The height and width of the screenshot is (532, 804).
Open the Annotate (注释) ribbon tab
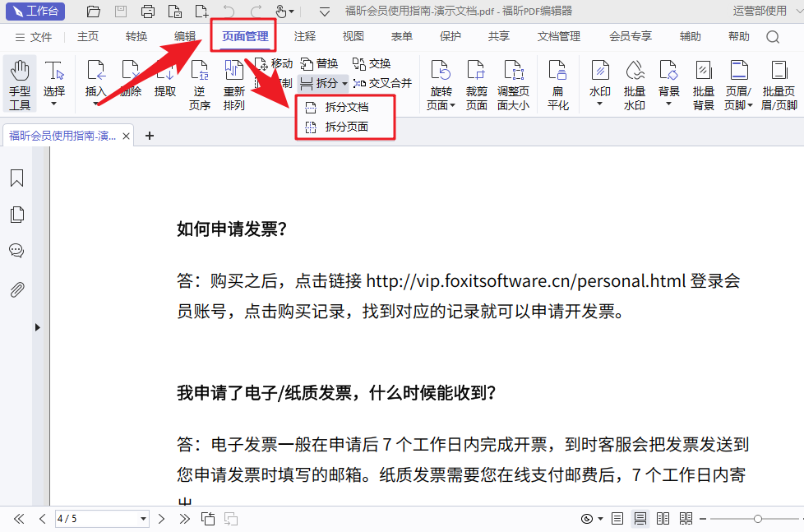(304, 37)
